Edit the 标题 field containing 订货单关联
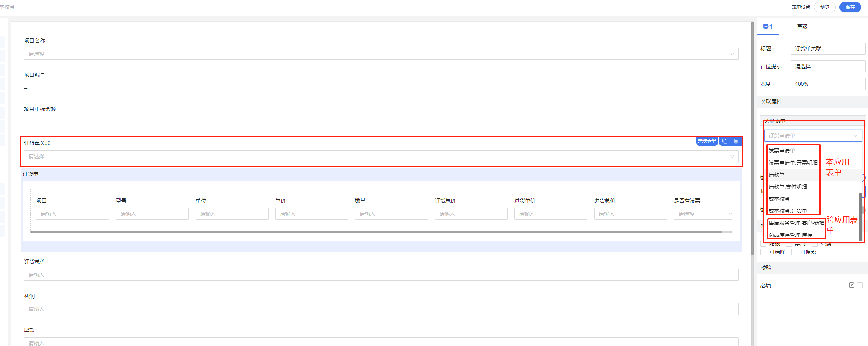Screen dimensions: 868x346 tap(828, 49)
